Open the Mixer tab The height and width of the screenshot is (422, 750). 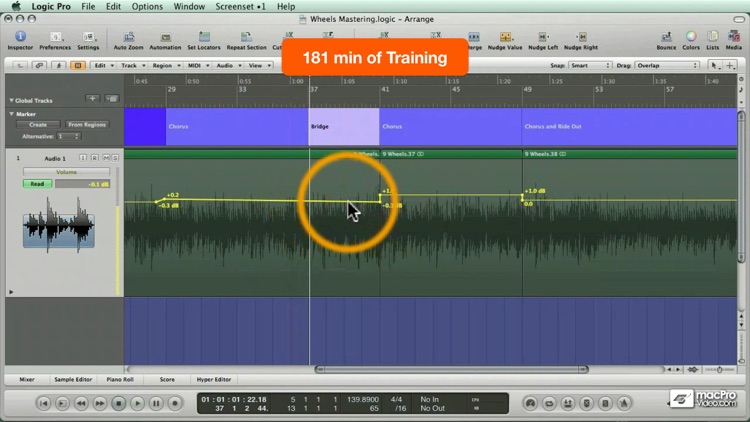click(x=27, y=379)
